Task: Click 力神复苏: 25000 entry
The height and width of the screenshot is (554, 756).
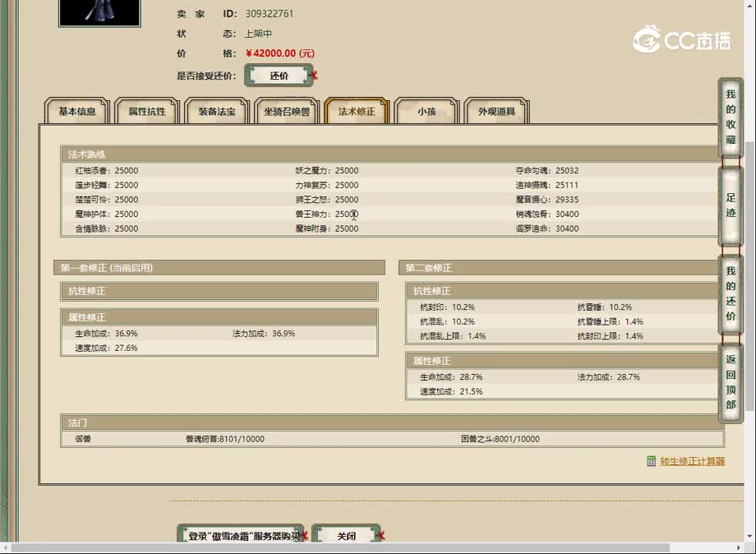Action: (x=327, y=185)
